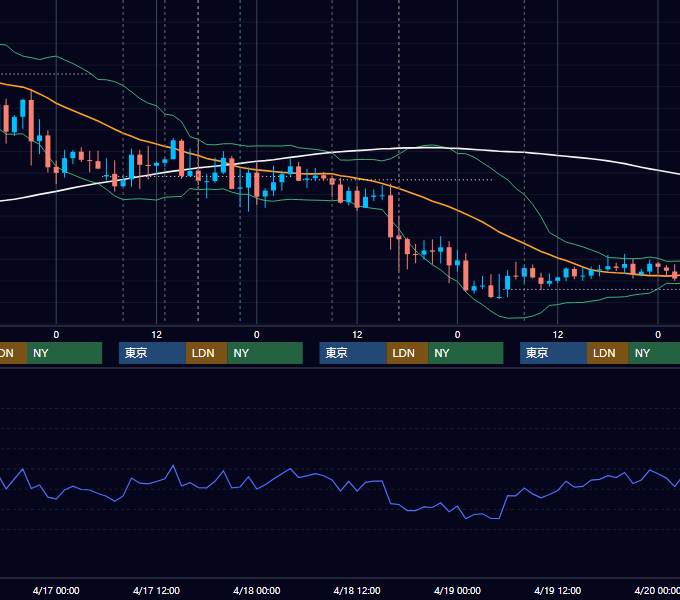Click the LDN session block for 4/18

407,353
